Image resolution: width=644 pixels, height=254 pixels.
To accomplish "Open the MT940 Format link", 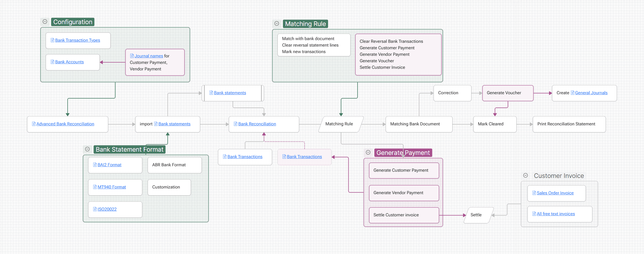I will (x=112, y=187).
